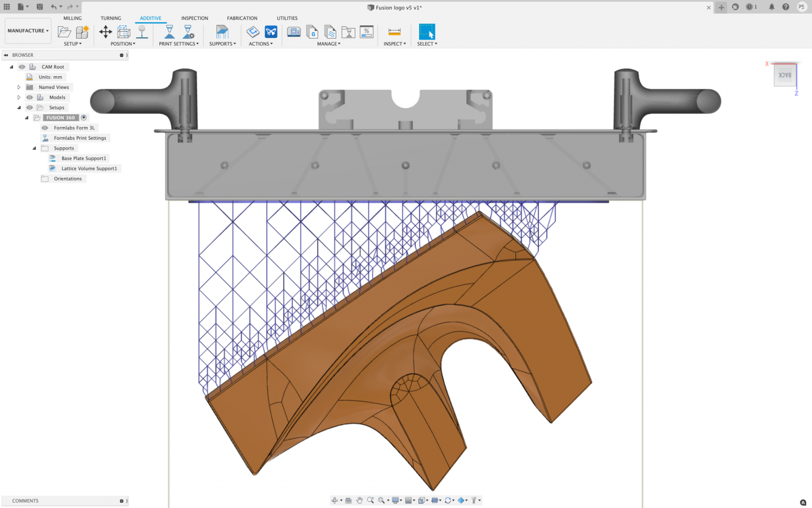The width and height of the screenshot is (812, 508).
Task: Open the Milling workspace tab
Action: (72, 18)
